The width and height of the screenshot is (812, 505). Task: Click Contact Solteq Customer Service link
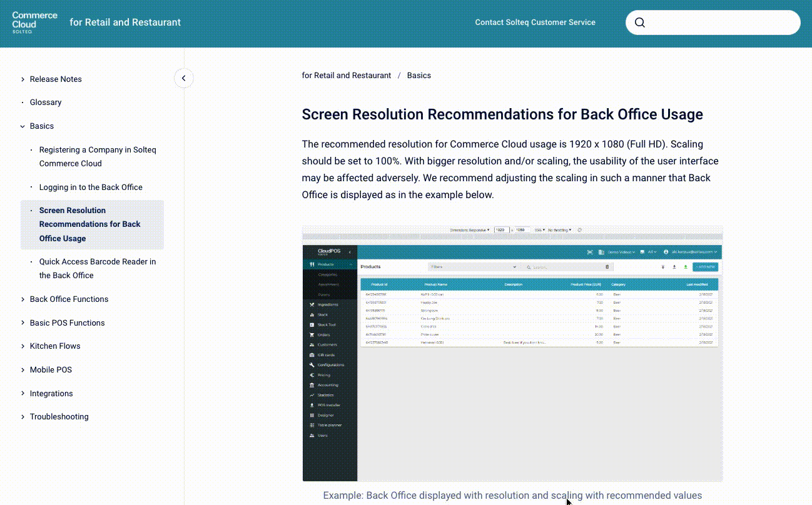[x=535, y=22]
